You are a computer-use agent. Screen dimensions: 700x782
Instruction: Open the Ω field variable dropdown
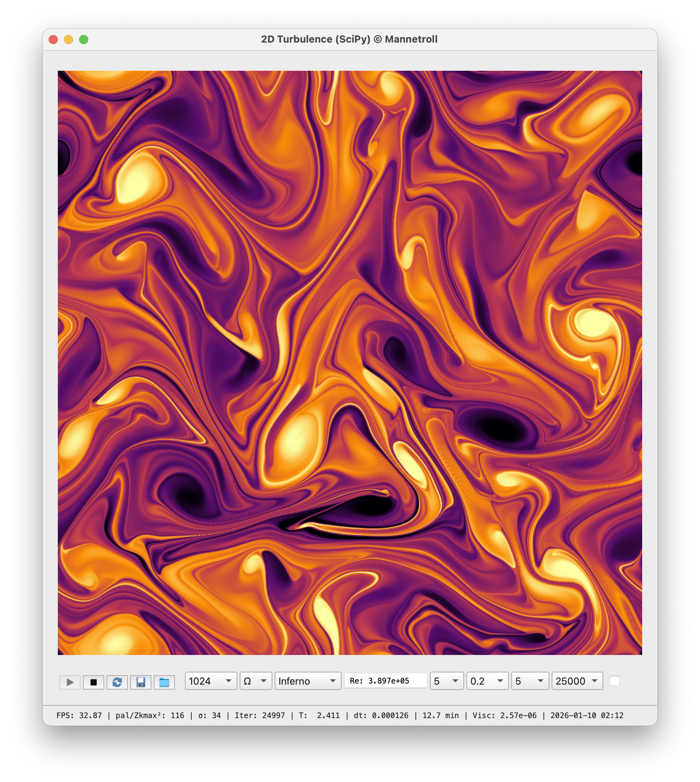256,681
